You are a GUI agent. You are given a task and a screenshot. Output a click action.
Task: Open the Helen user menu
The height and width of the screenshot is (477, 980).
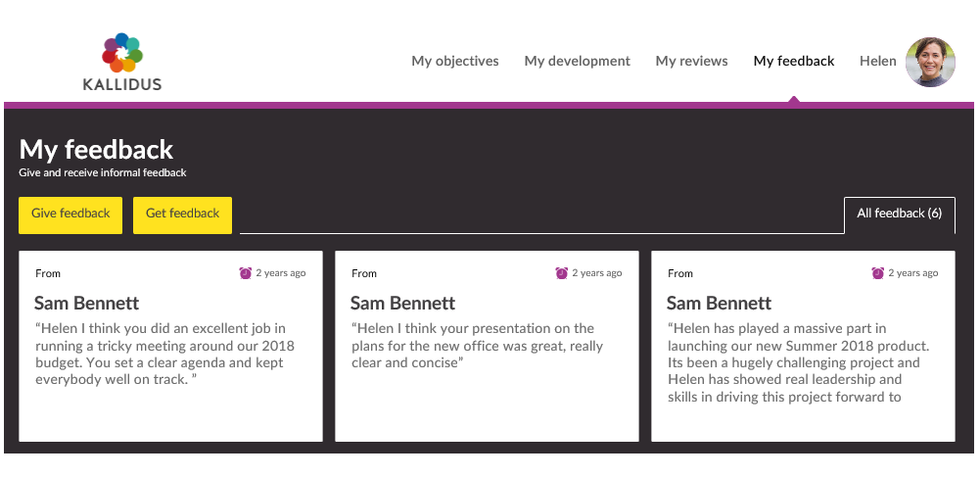tap(877, 61)
